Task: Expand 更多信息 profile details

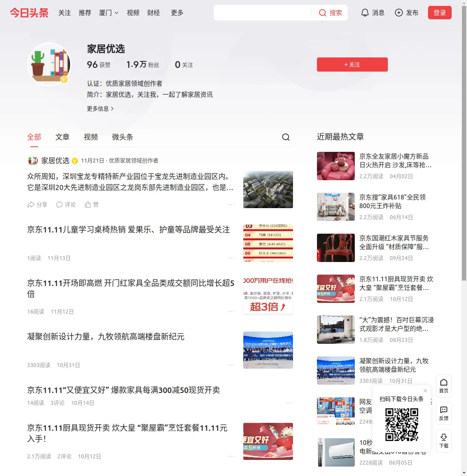Action: [x=100, y=109]
